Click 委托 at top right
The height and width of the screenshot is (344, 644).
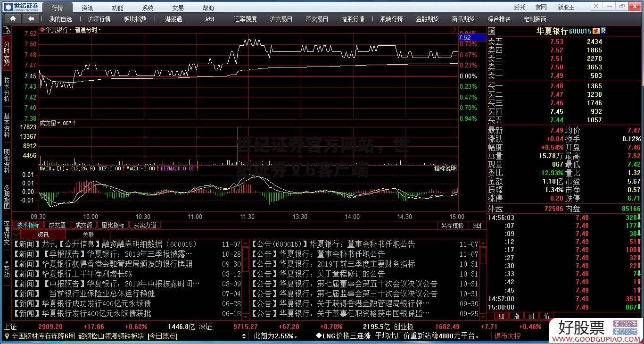tap(520, 8)
